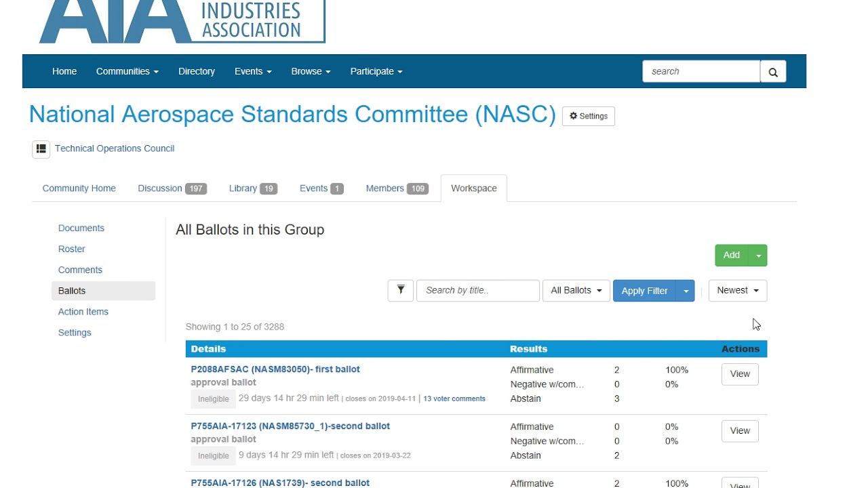Switch to the Members tab
The height and width of the screenshot is (488, 868).
pyautogui.click(x=397, y=188)
